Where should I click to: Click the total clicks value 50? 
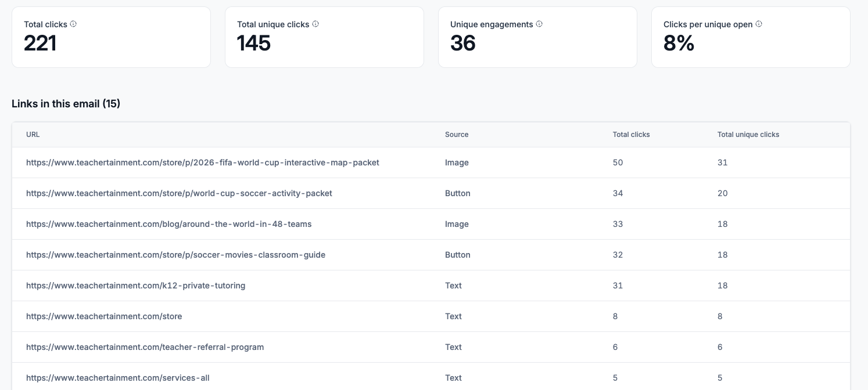(618, 162)
